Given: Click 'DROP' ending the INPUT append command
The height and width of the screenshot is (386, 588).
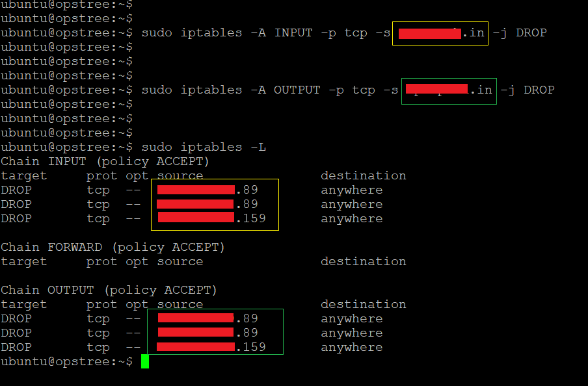Looking at the screenshot, I should (531, 32).
